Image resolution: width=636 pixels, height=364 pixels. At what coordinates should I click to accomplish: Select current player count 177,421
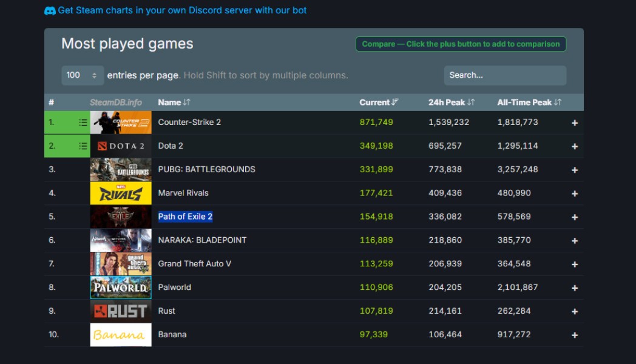[x=376, y=193]
